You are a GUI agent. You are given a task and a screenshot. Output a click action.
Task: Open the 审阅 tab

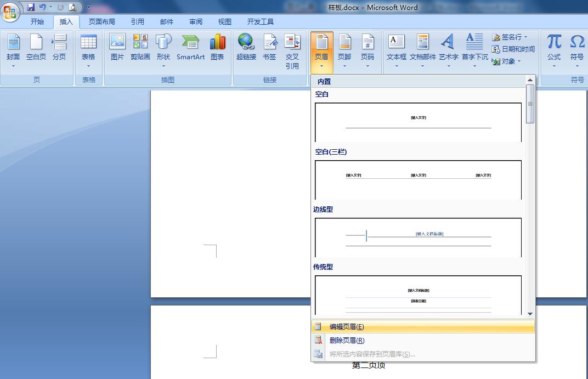point(196,22)
